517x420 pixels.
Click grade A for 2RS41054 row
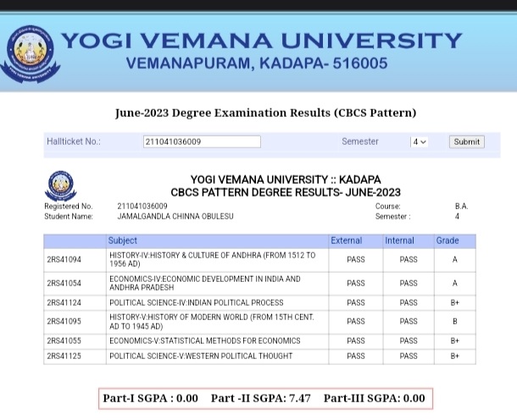(x=454, y=284)
